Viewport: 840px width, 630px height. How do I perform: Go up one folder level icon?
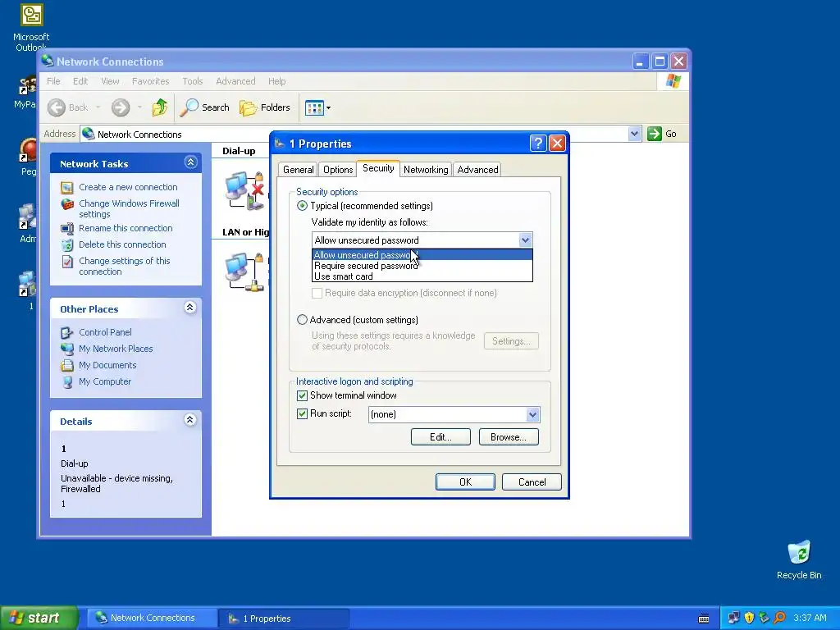tap(160, 107)
